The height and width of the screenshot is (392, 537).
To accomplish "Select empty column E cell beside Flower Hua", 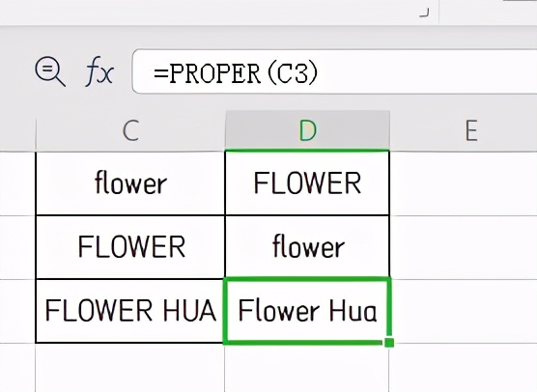I will (x=464, y=311).
